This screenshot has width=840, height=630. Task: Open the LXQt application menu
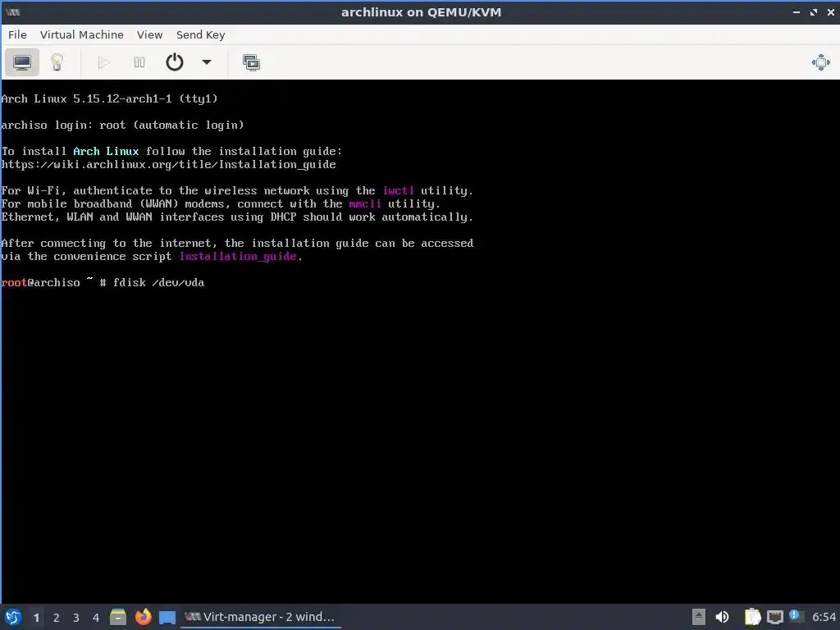click(13, 617)
